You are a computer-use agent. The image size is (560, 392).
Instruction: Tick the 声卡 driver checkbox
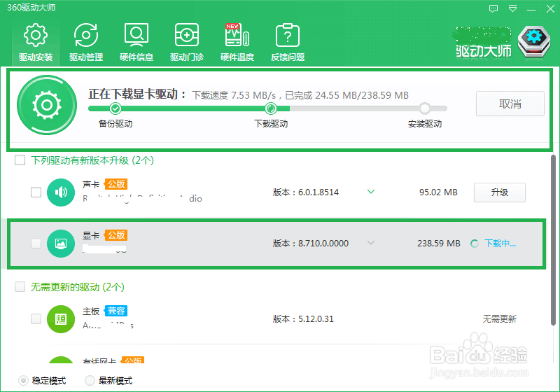[x=36, y=192]
